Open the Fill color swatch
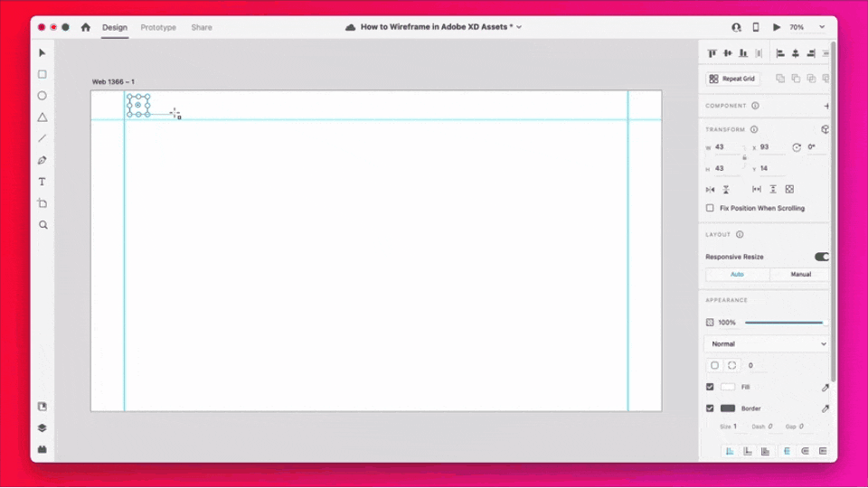The height and width of the screenshot is (488, 868). pos(727,387)
